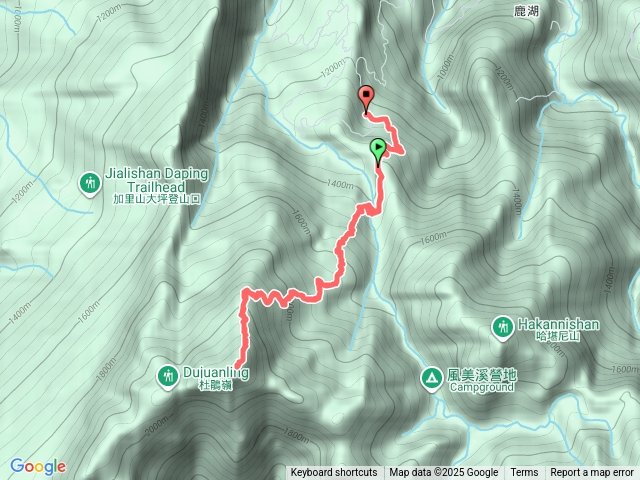
Task: Click the 風美溪營地 Campground label
Action: click(482, 380)
